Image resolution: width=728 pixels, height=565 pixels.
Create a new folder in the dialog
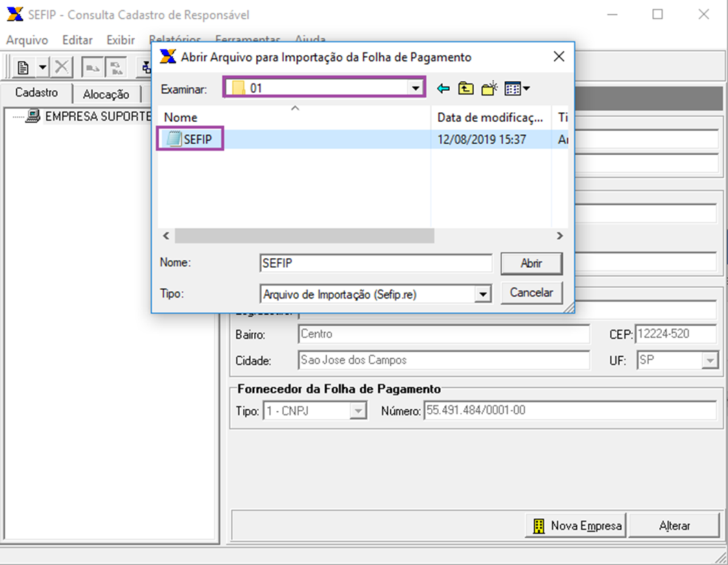pos(489,88)
